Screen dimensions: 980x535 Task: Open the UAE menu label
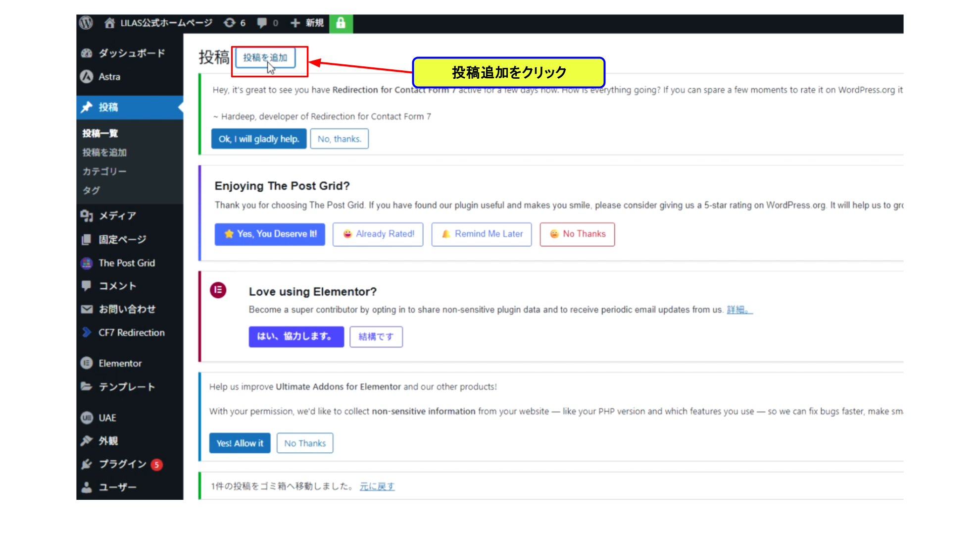(x=107, y=418)
